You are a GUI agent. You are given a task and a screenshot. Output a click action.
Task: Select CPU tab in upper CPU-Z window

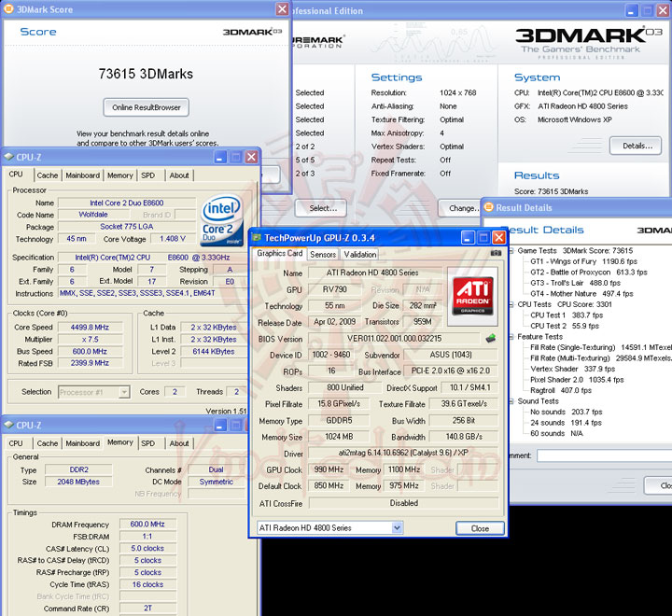(16, 174)
